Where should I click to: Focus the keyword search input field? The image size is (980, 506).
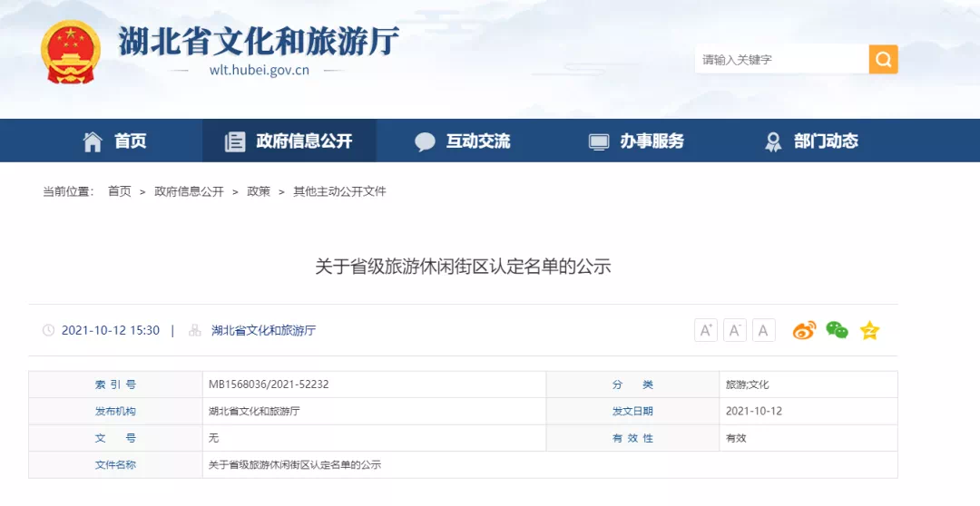tap(780, 60)
